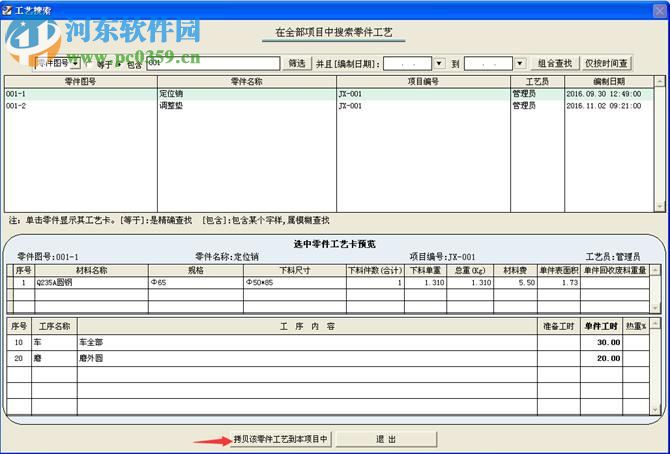The width and height of the screenshot is (670, 454).
Task: Click the material cell Q235A圆钢
Action: pyautogui.click(x=91, y=283)
